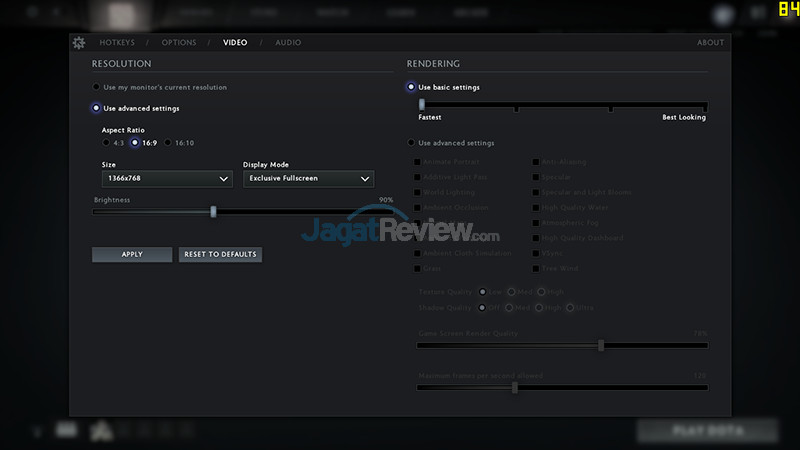Open the Display Mode dropdown
The height and width of the screenshot is (450, 800).
point(309,179)
